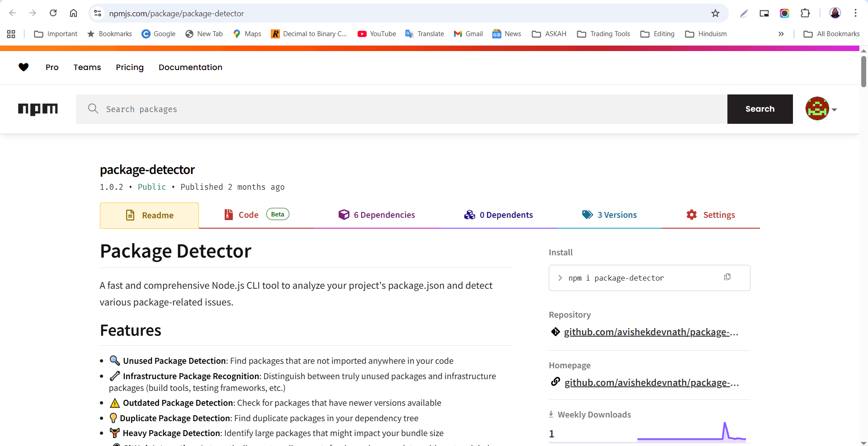Open the All Bookmarks folder
868x446 pixels.
(832, 34)
